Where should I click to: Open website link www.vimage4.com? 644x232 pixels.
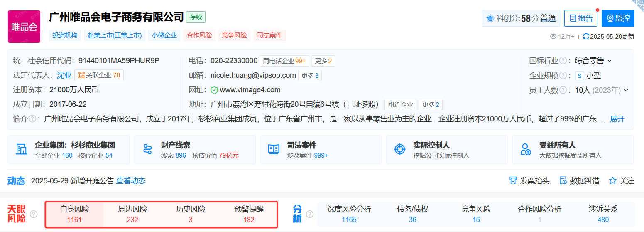click(250, 90)
